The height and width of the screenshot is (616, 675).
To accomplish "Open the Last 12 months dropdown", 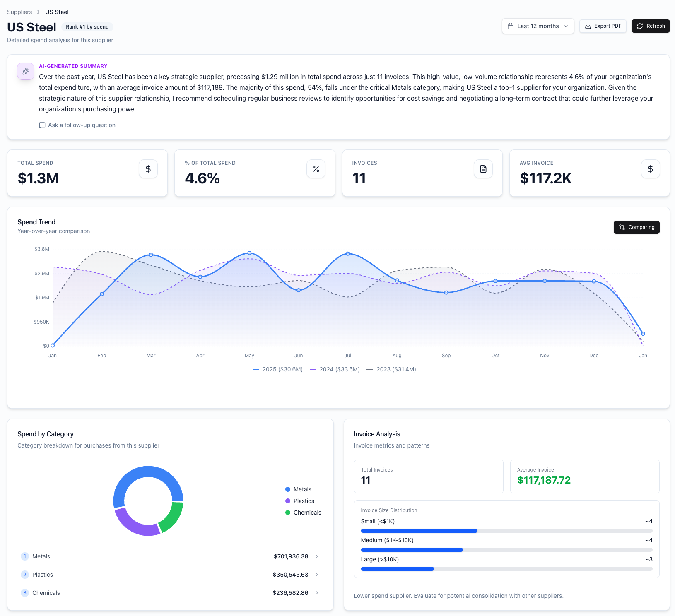I will (538, 26).
